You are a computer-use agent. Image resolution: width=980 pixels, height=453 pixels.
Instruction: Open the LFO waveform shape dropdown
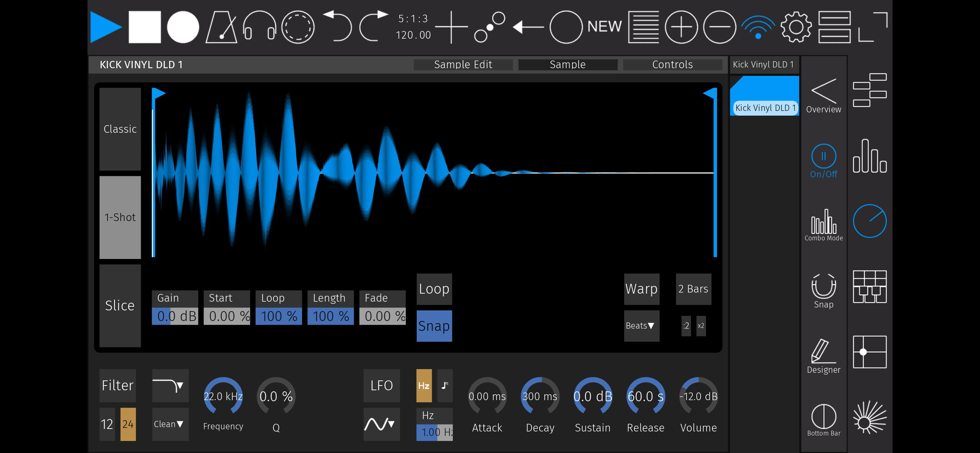pyautogui.click(x=381, y=424)
